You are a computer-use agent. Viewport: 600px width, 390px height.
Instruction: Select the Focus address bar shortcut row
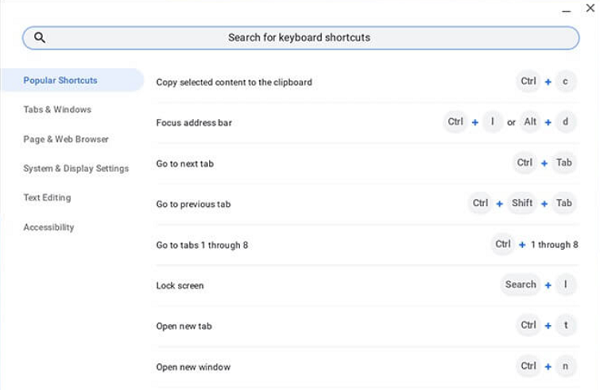pyautogui.click(x=367, y=122)
